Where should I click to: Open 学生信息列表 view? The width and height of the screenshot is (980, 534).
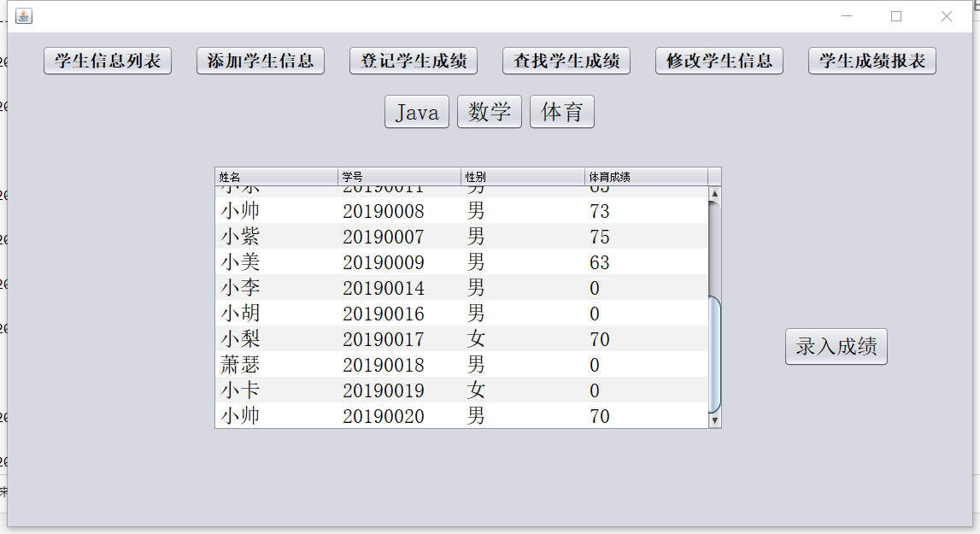click(x=108, y=61)
